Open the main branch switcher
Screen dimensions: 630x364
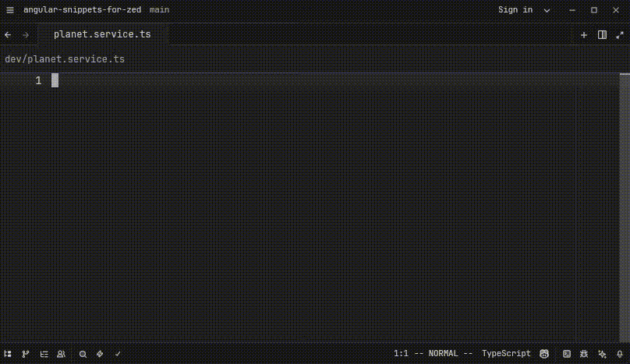(x=160, y=9)
